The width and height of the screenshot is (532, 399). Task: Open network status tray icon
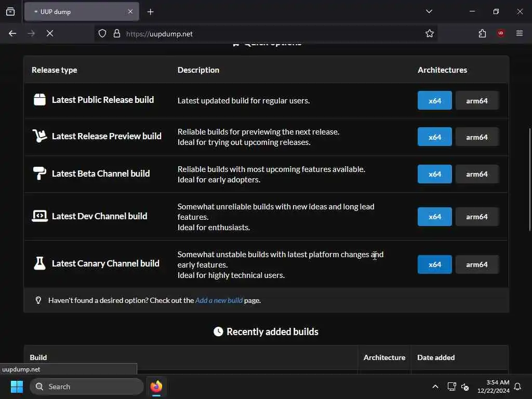pos(451,387)
